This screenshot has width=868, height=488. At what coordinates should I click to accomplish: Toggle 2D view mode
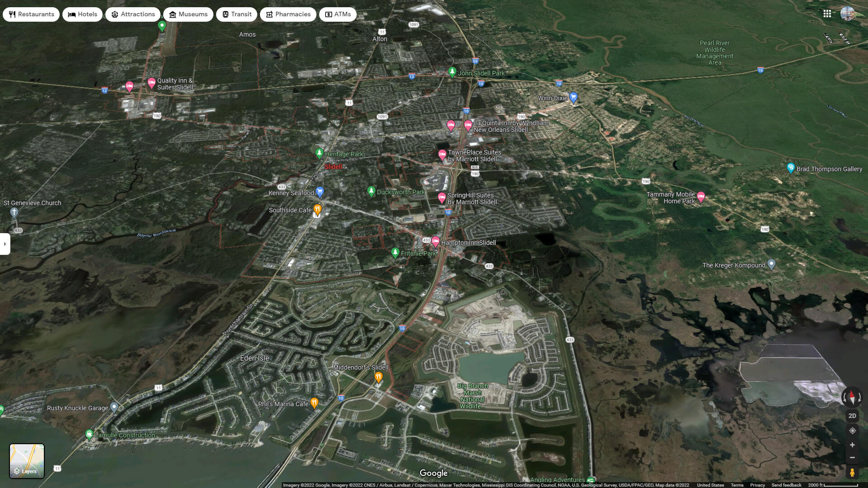(852, 416)
